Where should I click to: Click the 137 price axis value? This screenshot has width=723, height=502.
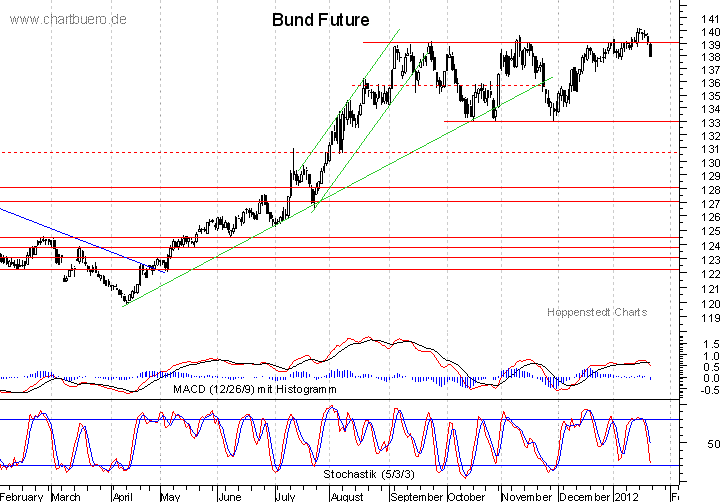click(710, 70)
